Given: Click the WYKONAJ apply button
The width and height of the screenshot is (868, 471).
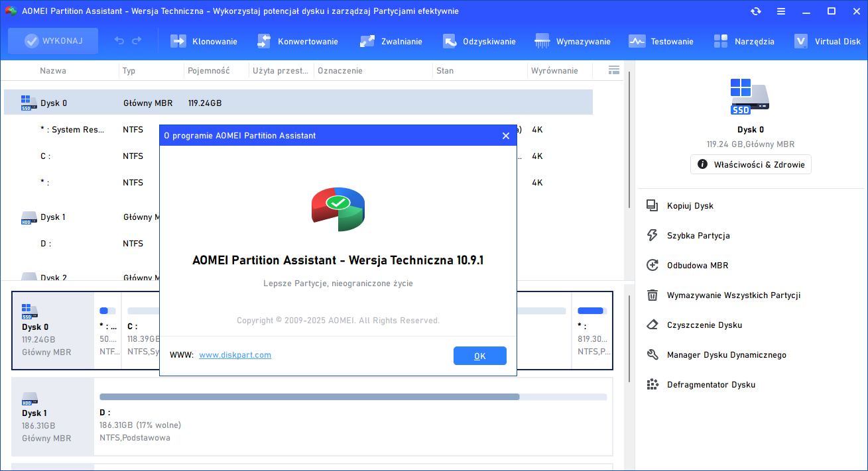Looking at the screenshot, I should coord(53,41).
